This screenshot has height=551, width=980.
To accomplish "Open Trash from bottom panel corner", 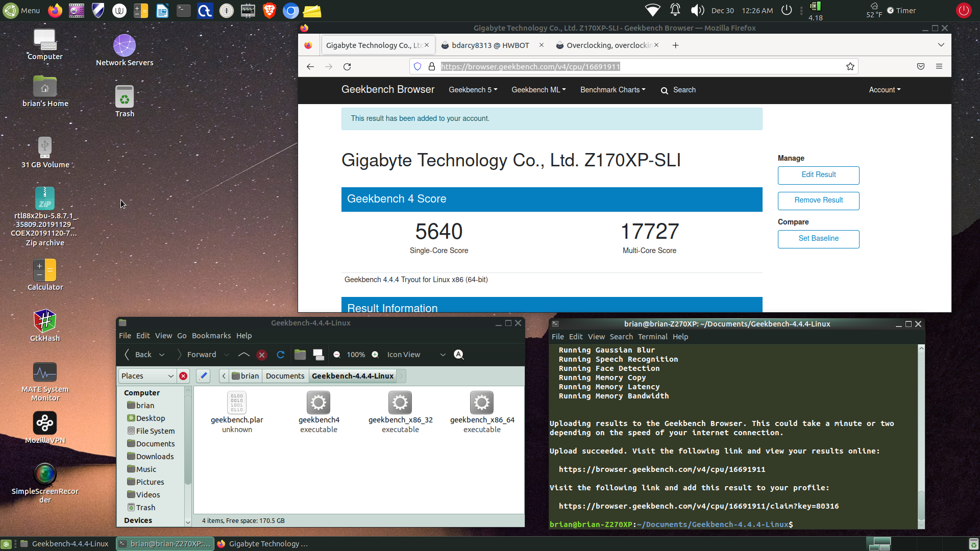I will tap(973, 544).
